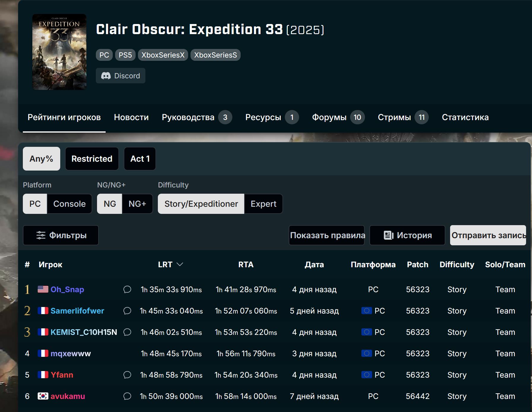Viewport: 532px width, 412px height.
Task: Click the PC platform tag in header
Action: click(104, 55)
